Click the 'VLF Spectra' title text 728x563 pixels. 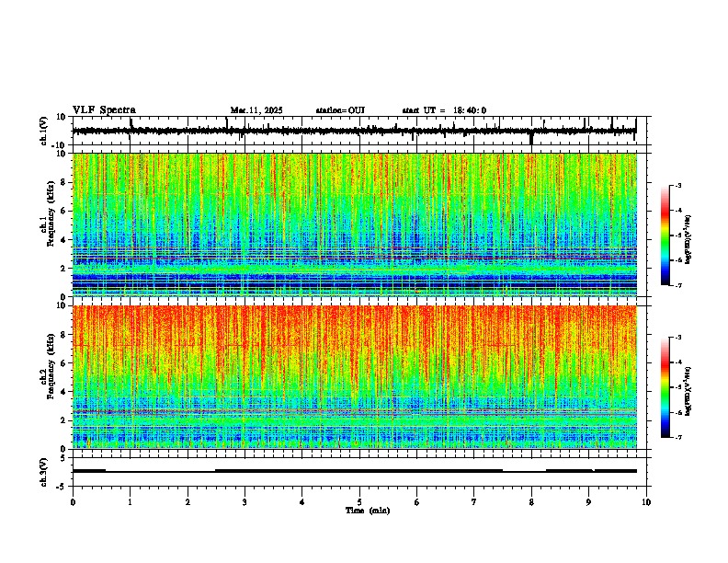[104, 110]
